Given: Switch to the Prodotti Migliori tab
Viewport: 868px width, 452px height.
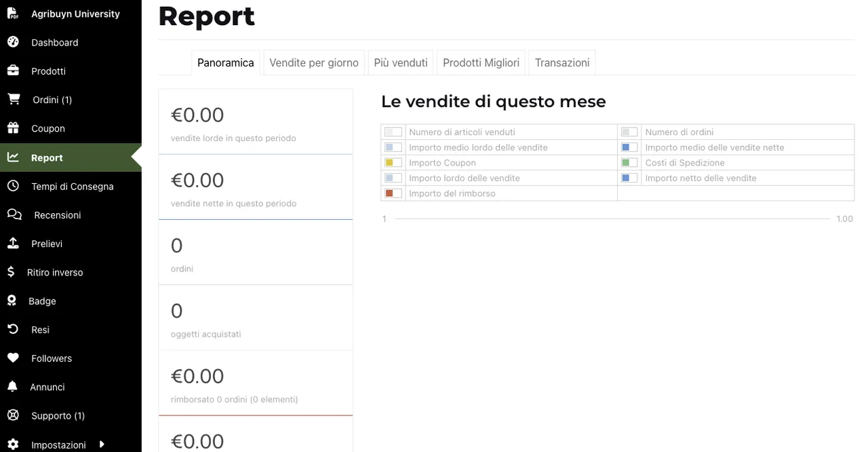Looking at the screenshot, I should point(481,62).
